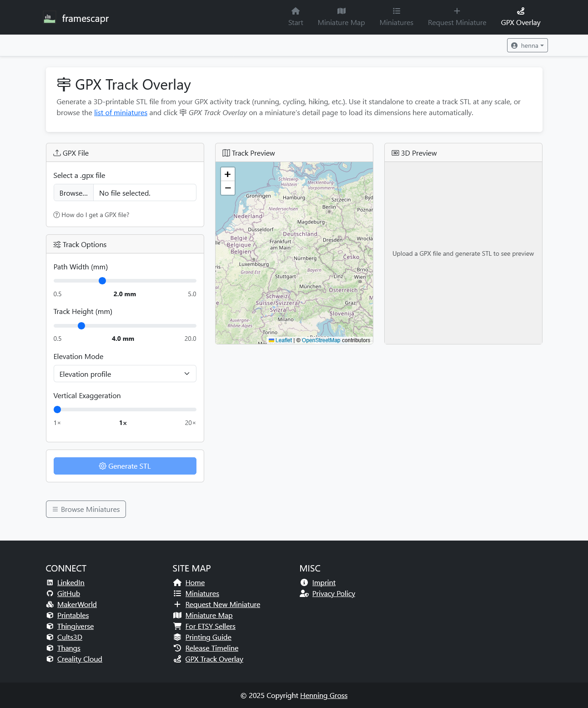Click the Generate STL button
The height and width of the screenshot is (708, 588).
(125, 466)
